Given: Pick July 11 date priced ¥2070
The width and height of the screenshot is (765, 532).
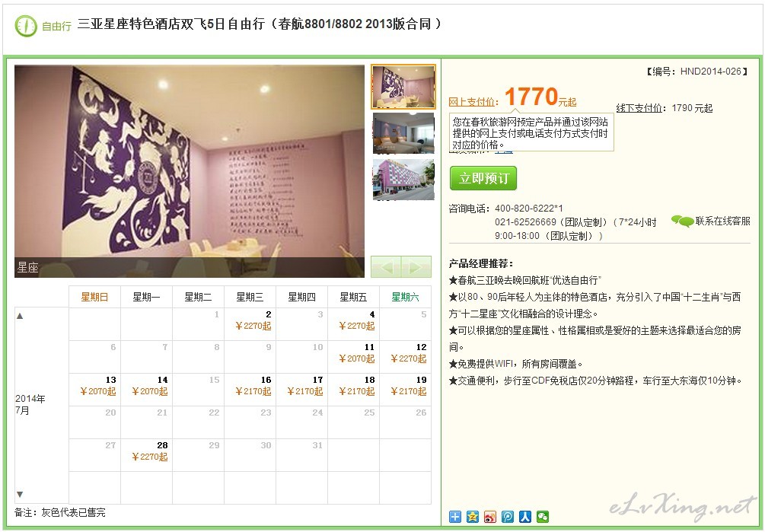Looking at the screenshot, I should pyautogui.click(x=353, y=356).
